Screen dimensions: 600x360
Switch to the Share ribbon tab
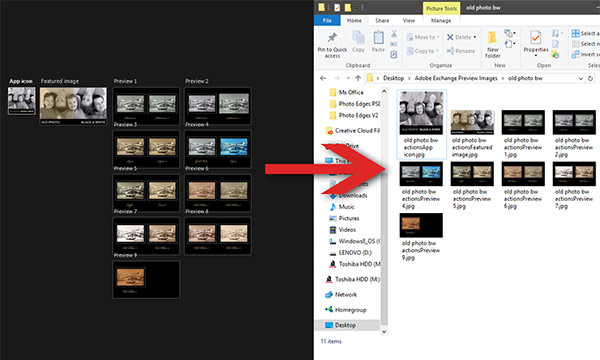pos(382,20)
